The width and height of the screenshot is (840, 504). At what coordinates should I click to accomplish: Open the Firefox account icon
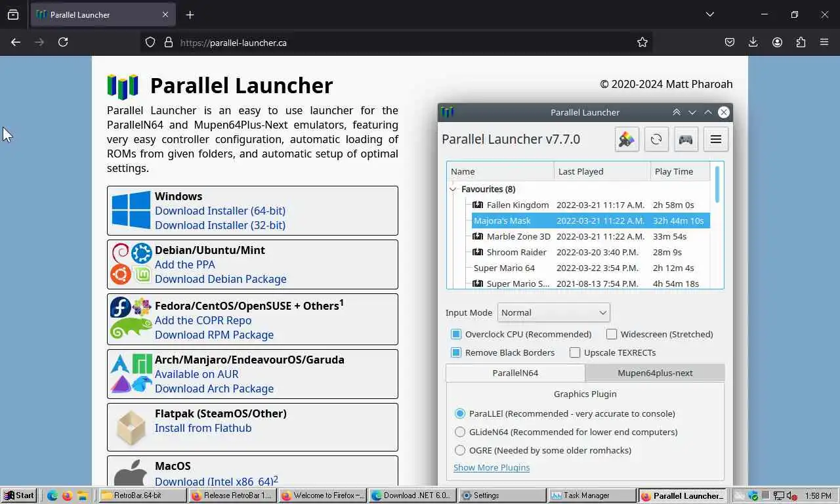point(777,42)
